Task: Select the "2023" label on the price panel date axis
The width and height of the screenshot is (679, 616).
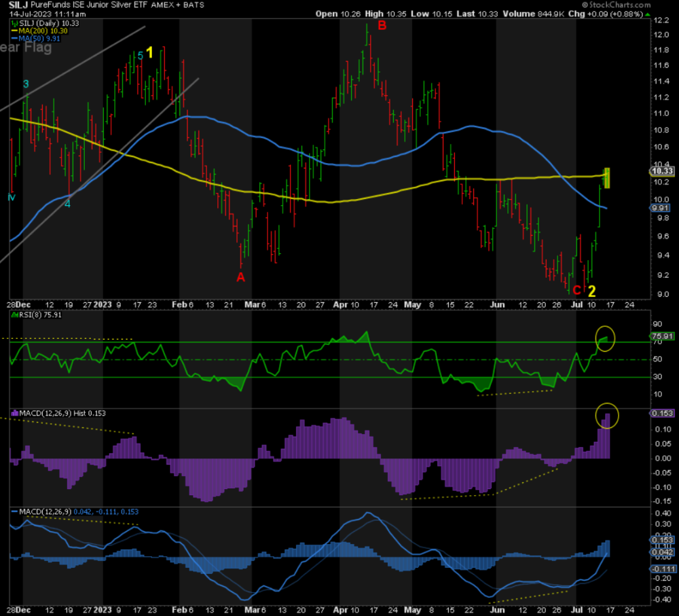Action: [103, 304]
